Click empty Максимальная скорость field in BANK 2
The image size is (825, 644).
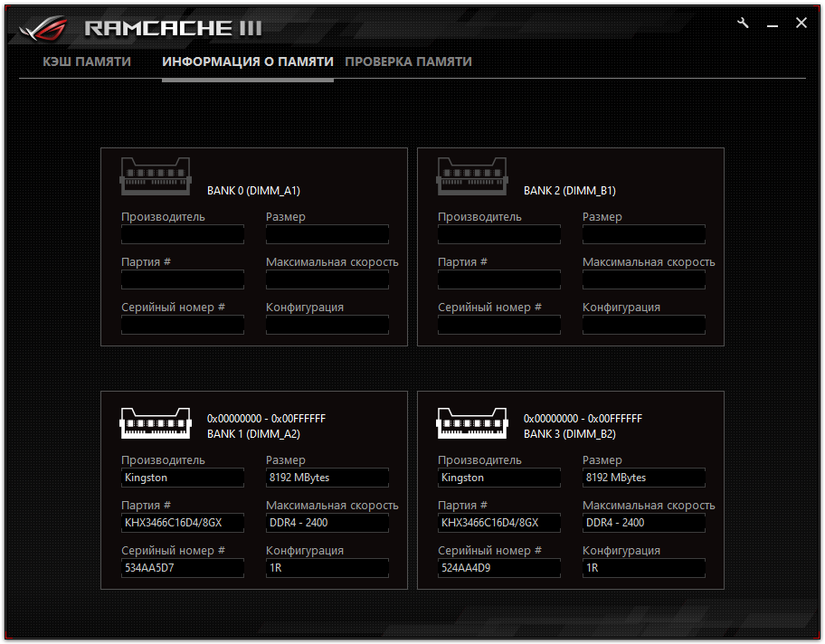pos(644,279)
